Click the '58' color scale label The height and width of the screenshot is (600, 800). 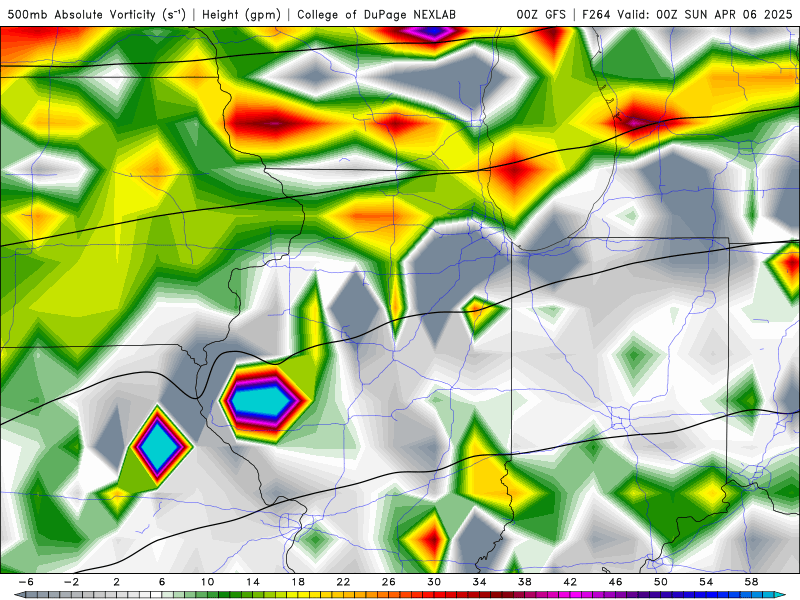(x=752, y=582)
